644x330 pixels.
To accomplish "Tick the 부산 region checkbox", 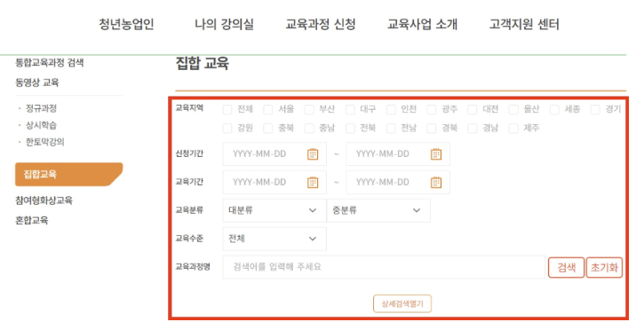I will coord(309,109).
